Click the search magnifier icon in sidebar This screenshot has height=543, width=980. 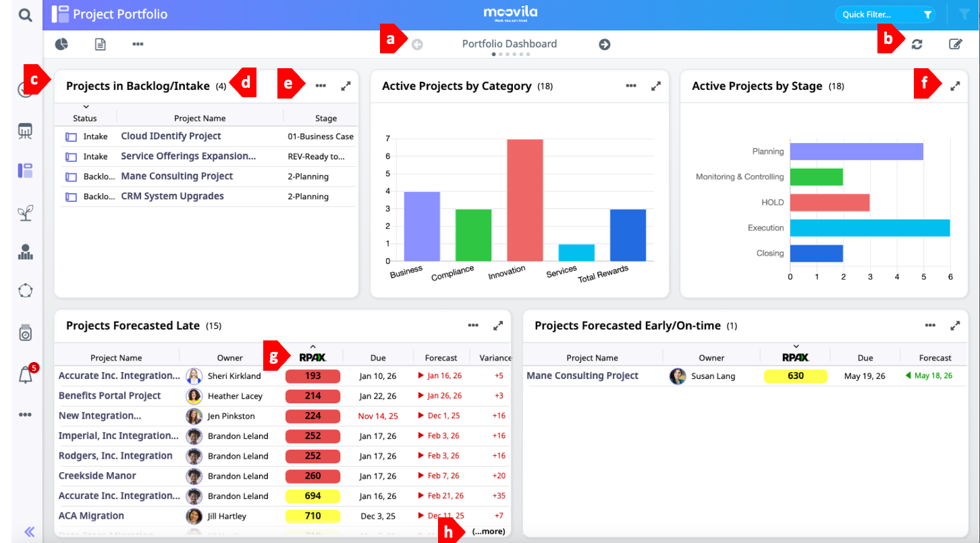(25, 14)
